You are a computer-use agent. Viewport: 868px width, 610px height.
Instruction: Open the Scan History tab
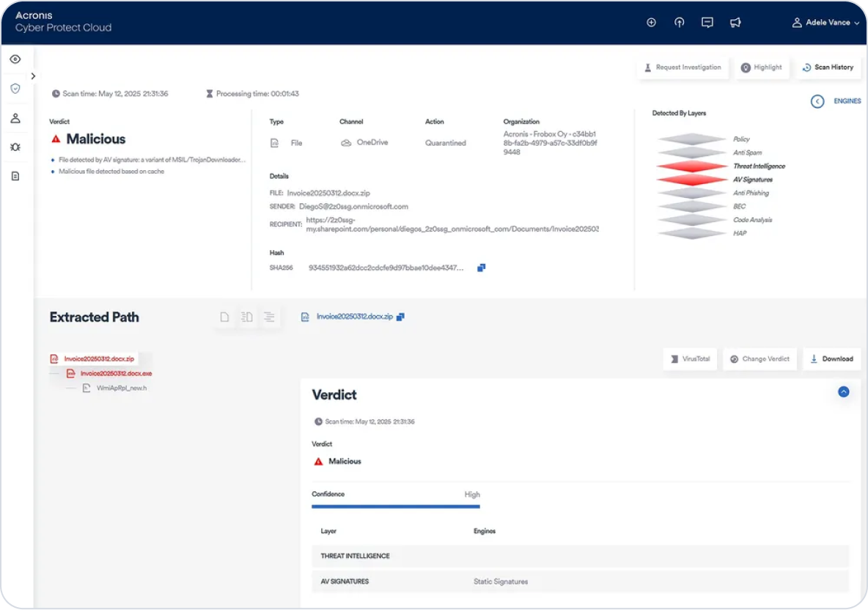click(x=828, y=67)
